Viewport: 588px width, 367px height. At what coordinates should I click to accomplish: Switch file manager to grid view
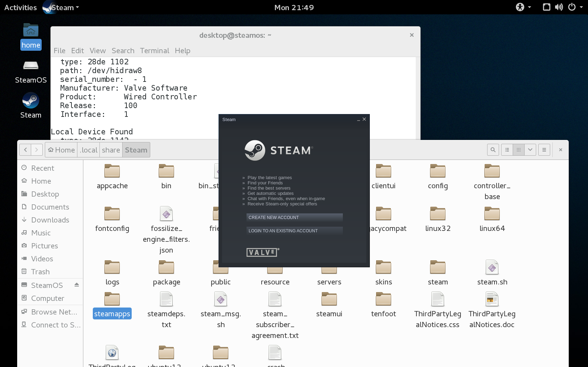pyautogui.click(x=519, y=150)
